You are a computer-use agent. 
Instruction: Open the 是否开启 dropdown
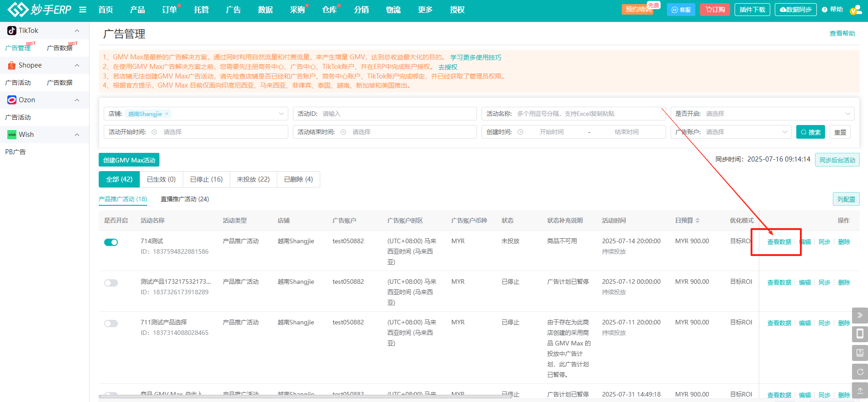point(762,114)
